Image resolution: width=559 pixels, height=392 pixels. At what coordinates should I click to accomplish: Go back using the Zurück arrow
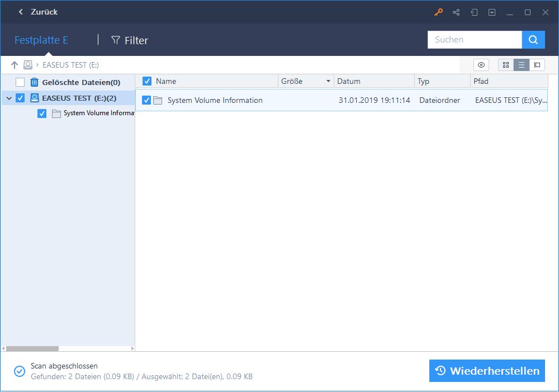(x=21, y=12)
